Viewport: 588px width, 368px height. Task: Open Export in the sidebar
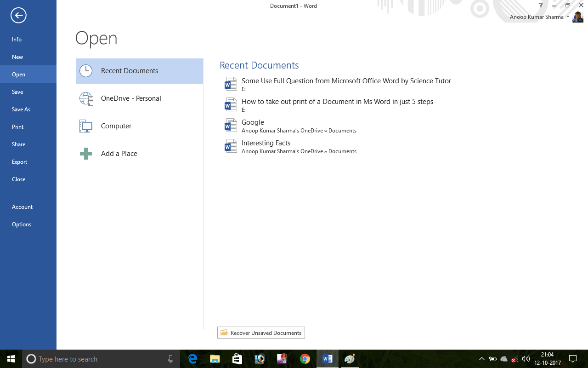19,161
